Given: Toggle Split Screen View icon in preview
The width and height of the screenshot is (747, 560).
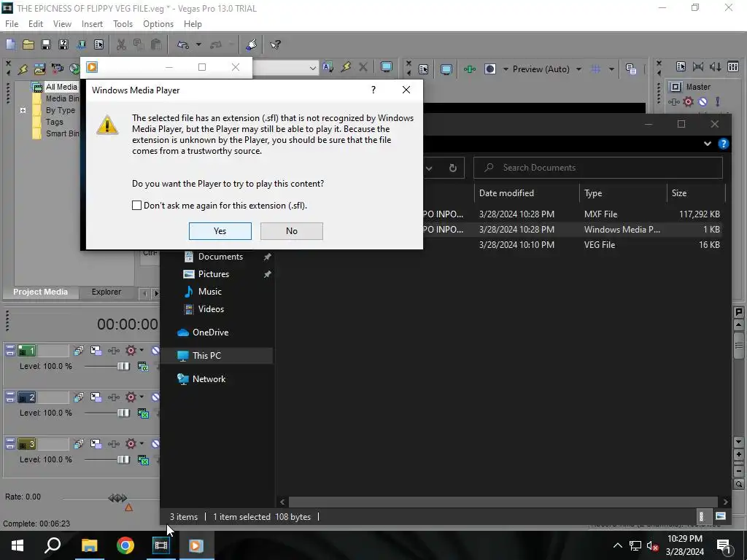Looking at the screenshot, I should click(x=489, y=69).
